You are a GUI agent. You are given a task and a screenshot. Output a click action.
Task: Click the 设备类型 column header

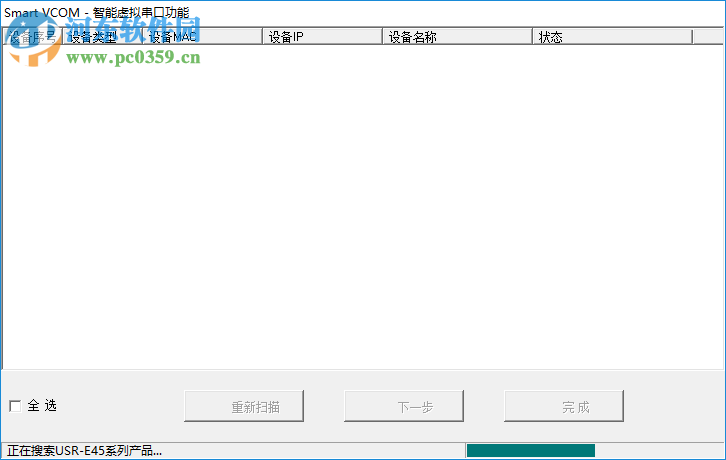102,37
